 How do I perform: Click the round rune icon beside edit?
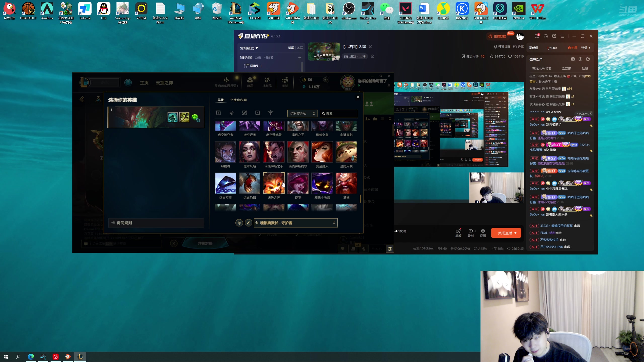pos(239,223)
